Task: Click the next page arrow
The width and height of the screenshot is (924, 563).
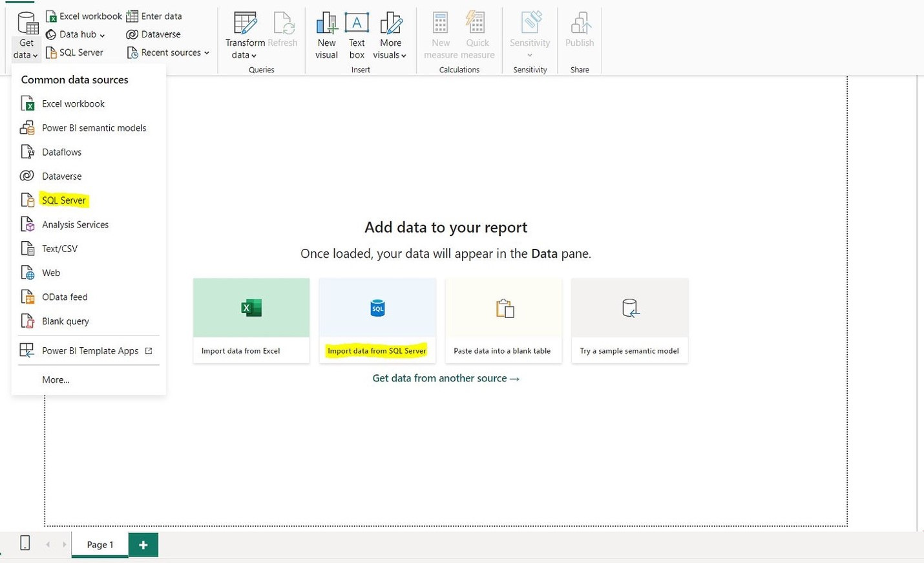Action: 64,544
